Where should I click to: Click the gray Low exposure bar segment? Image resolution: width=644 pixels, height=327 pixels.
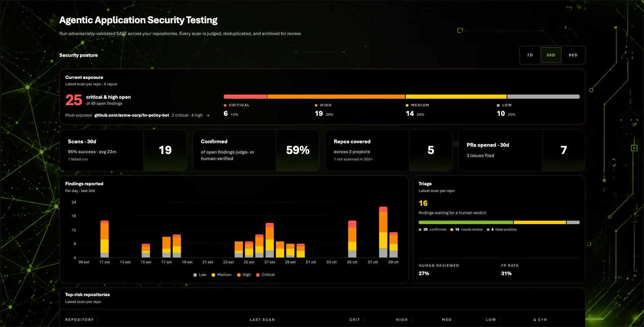point(544,97)
